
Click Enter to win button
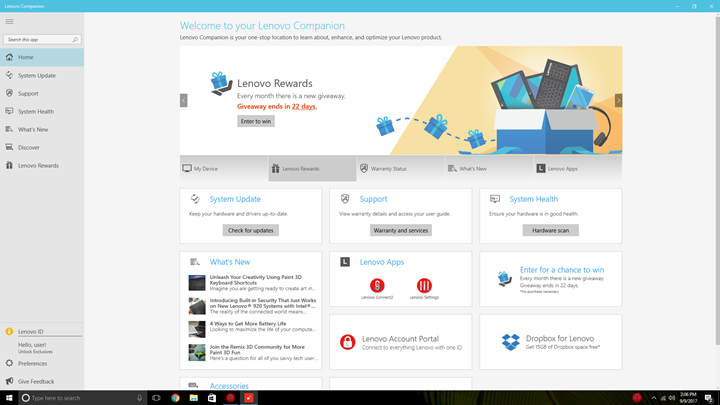point(256,121)
